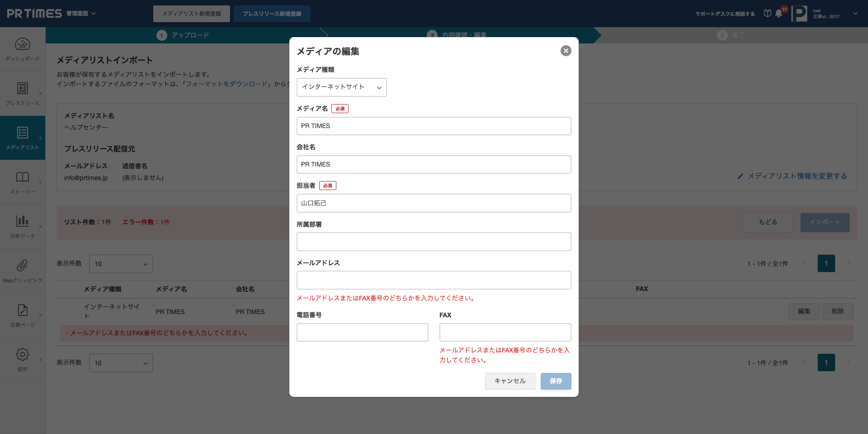
Task: Expand the 管理画面 dropdown
Action: pyautogui.click(x=81, y=14)
